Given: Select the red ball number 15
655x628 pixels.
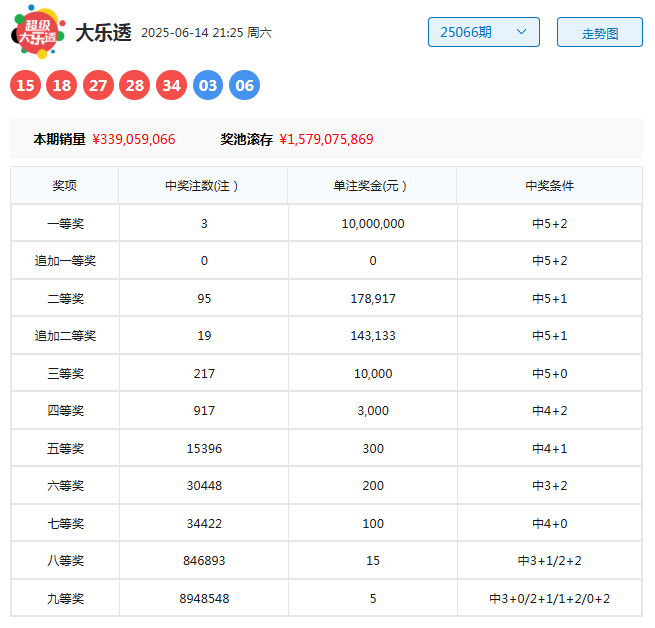Looking at the screenshot, I should point(25,85).
